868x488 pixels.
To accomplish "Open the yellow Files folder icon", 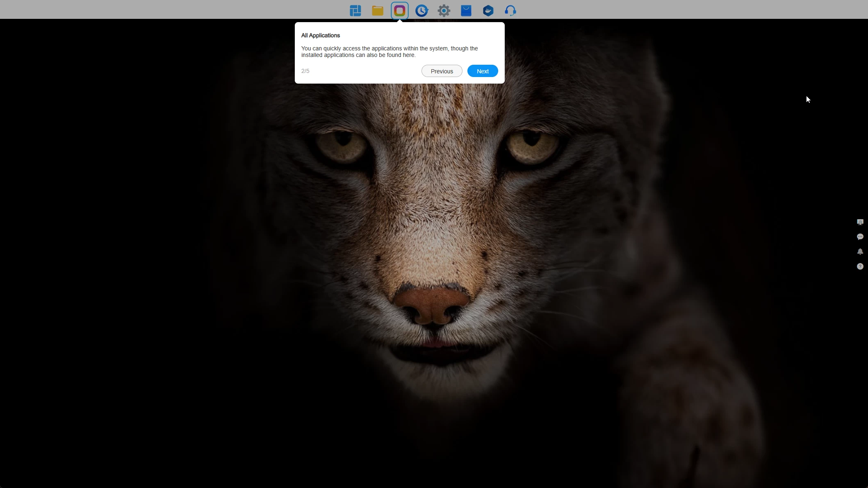I will (378, 11).
